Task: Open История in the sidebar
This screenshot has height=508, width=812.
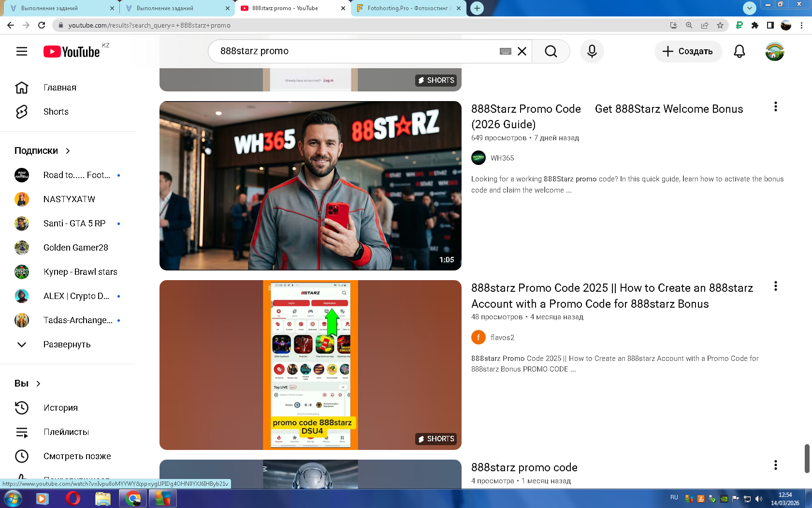Action: (x=60, y=408)
